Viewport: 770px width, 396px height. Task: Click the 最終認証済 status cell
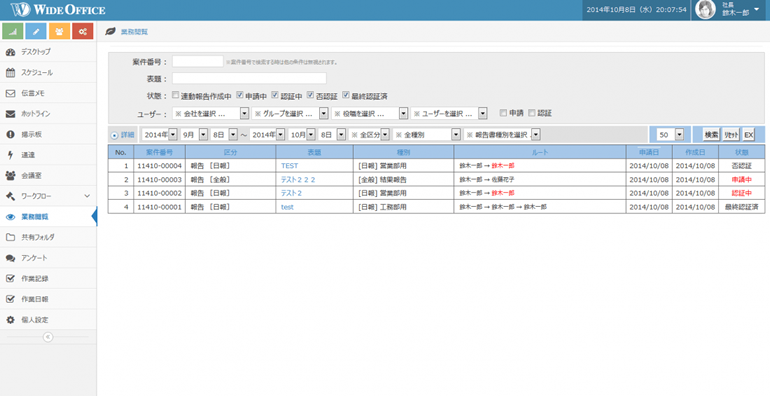(742, 207)
